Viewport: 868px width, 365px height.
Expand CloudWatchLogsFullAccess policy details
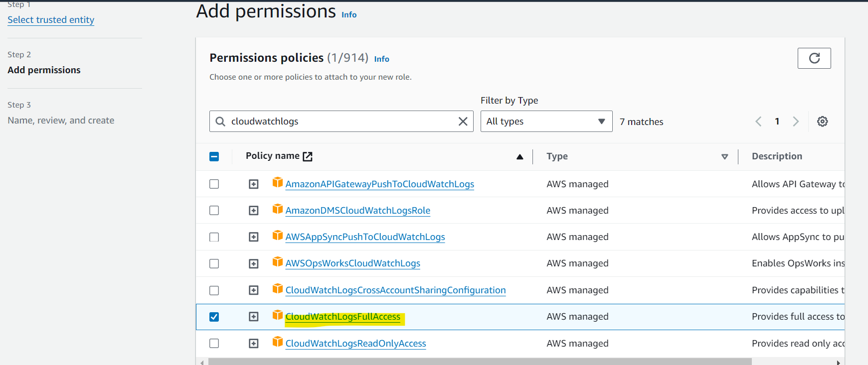click(254, 317)
